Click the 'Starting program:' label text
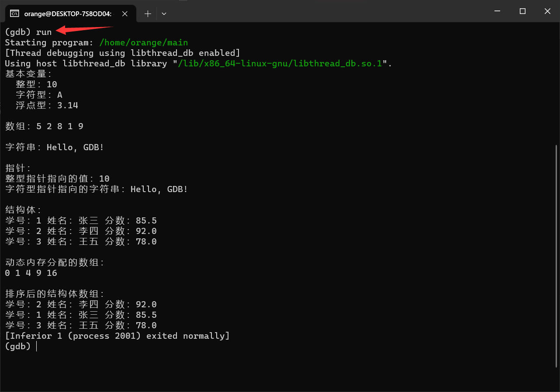 pyautogui.click(x=49, y=43)
